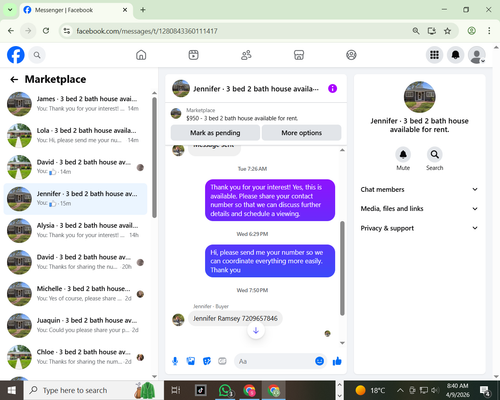500x400 pixels.
Task: Bookmark this page star icon
Action: point(447,31)
